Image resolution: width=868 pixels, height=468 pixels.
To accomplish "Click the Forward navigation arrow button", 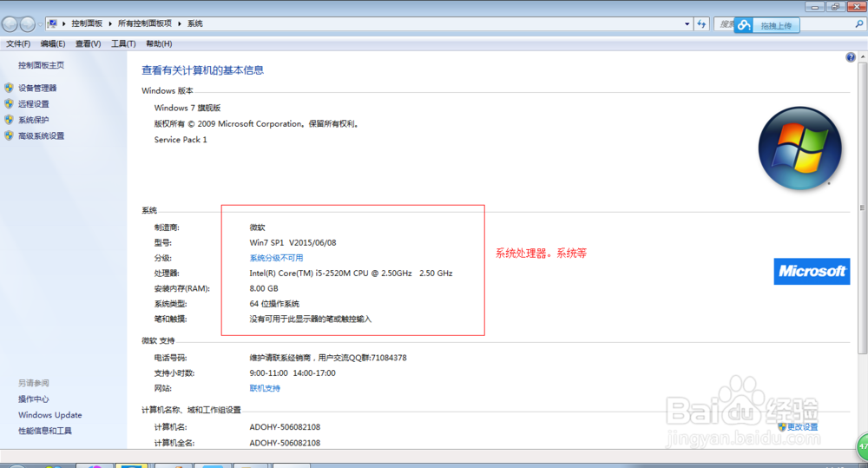I will point(27,23).
